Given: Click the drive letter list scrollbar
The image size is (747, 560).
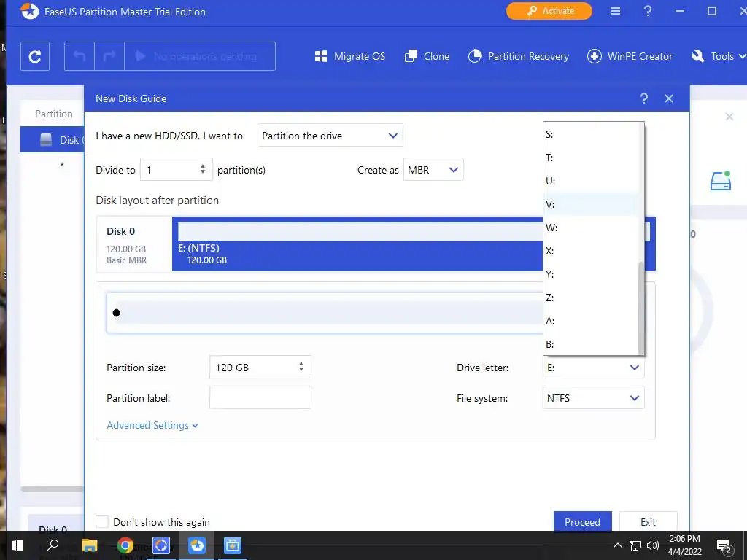Looking at the screenshot, I should pyautogui.click(x=641, y=308).
